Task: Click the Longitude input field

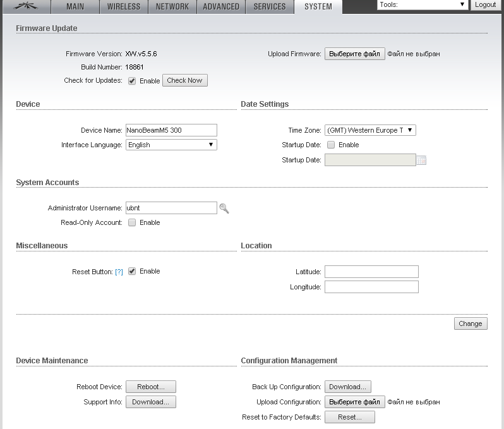Action: [371, 287]
